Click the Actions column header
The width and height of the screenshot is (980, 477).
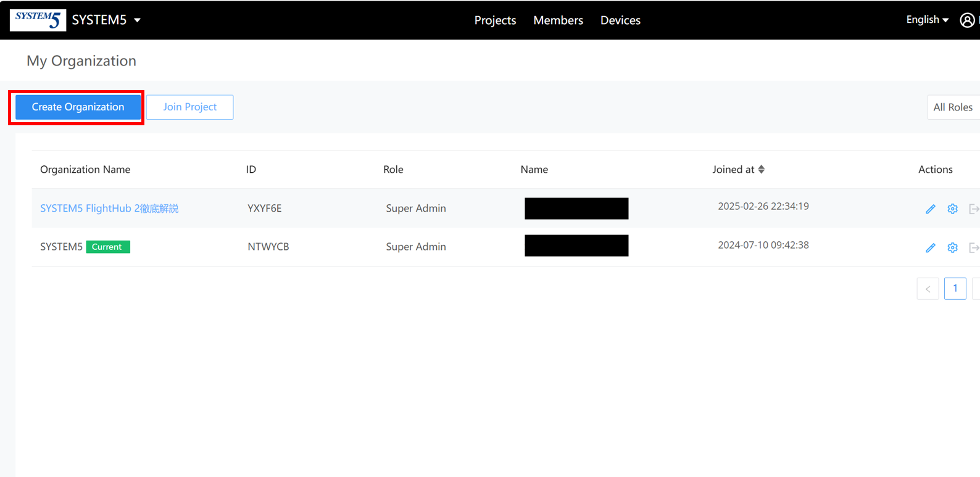[x=936, y=170]
